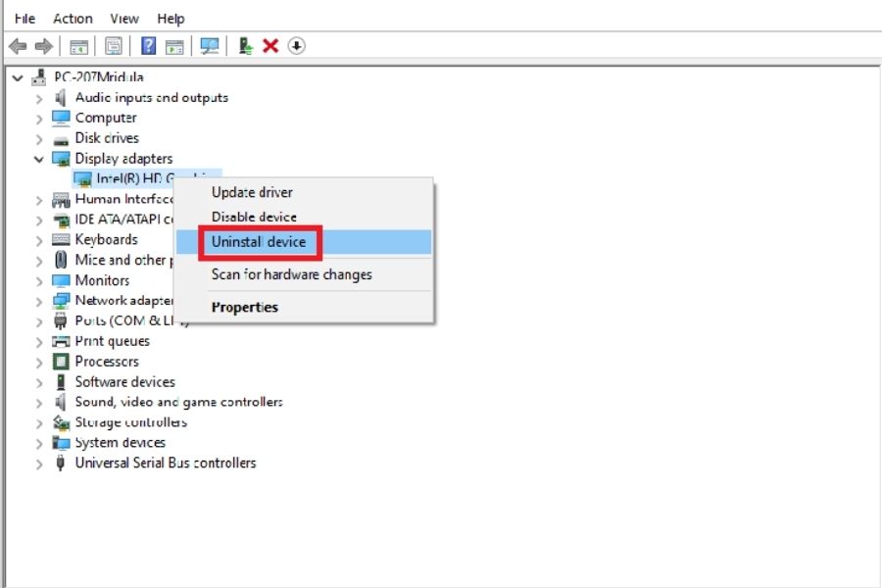Click the black down-arrow circle toolbar icon
This screenshot has width=882, height=588.
(x=297, y=46)
